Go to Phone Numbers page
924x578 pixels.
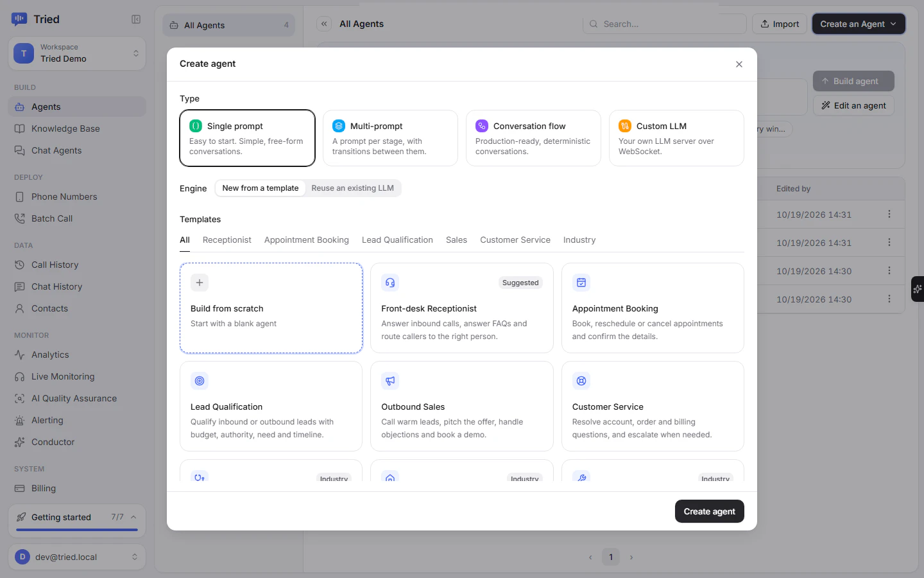77,197
